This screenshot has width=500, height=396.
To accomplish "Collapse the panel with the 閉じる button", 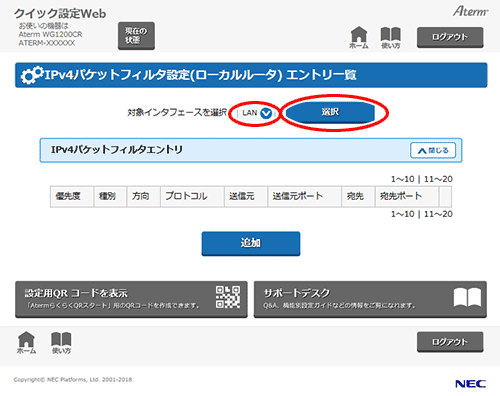I will click(x=433, y=150).
